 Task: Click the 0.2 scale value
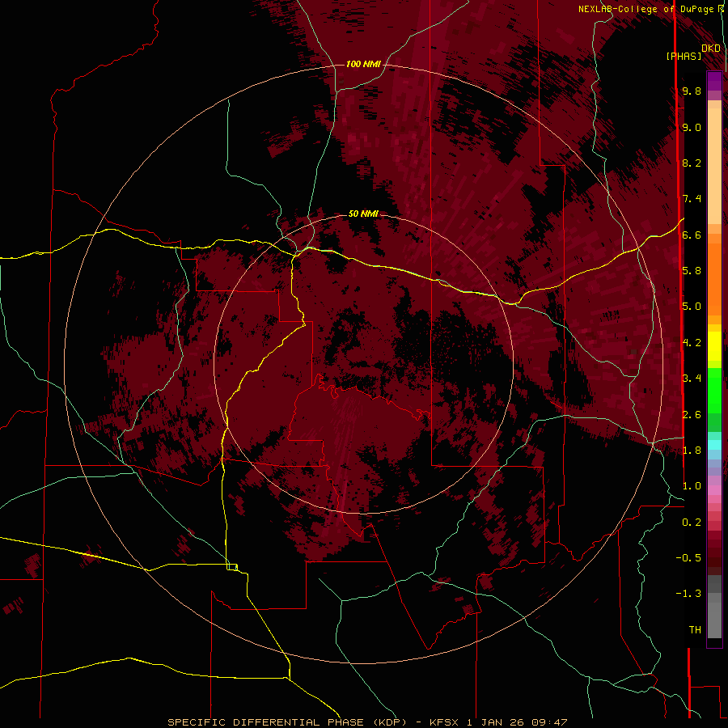coord(692,523)
